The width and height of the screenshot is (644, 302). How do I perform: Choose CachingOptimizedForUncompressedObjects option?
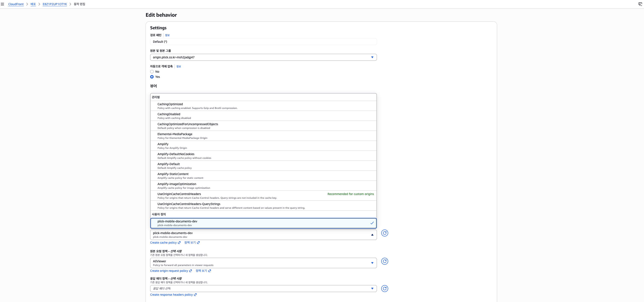pyautogui.click(x=263, y=126)
